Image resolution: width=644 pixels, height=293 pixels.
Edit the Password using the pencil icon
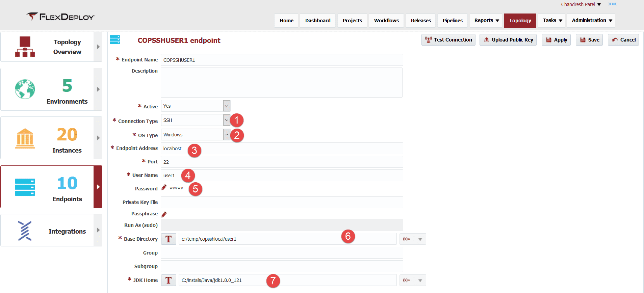tap(164, 187)
